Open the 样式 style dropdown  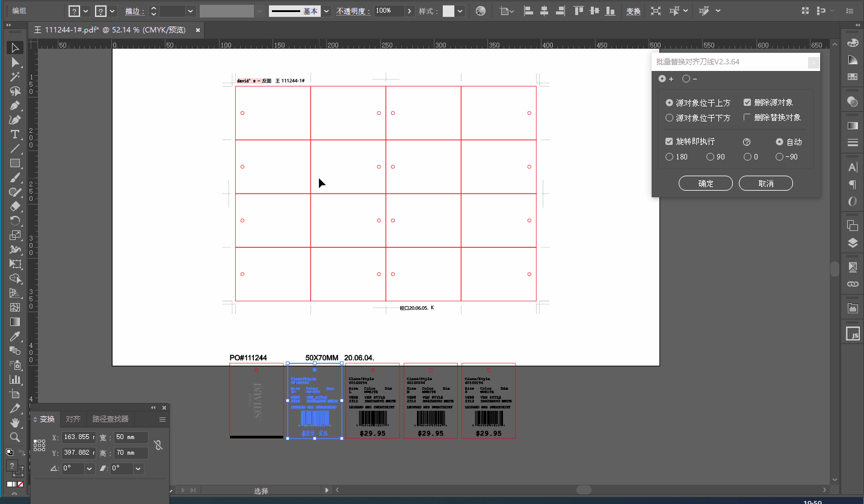click(460, 11)
